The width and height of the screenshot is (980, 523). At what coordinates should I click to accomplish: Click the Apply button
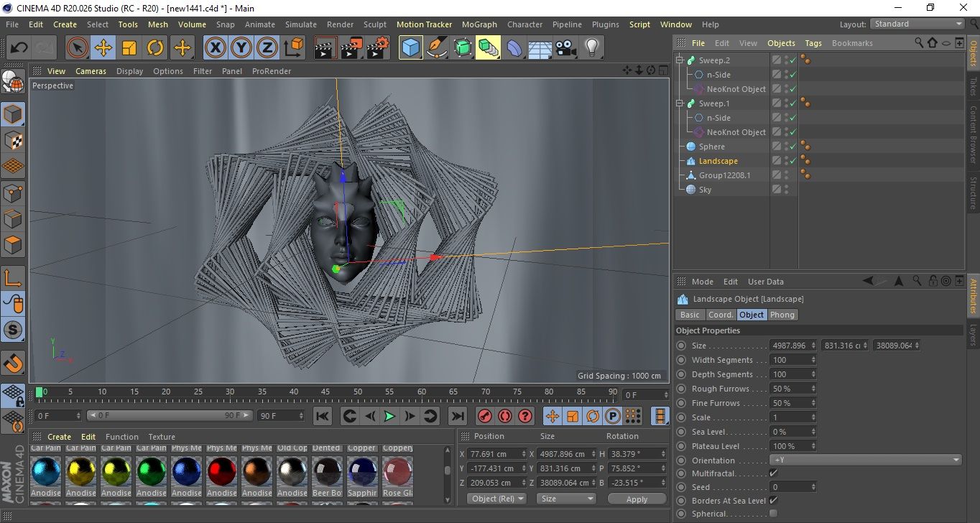pos(637,499)
